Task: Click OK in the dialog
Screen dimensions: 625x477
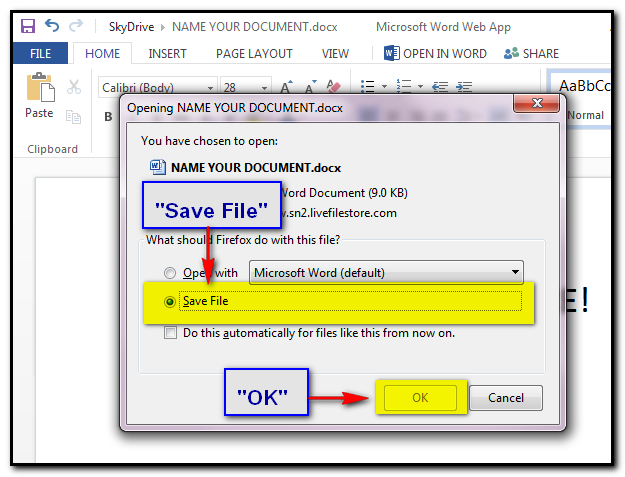Action: click(x=420, y=397)
